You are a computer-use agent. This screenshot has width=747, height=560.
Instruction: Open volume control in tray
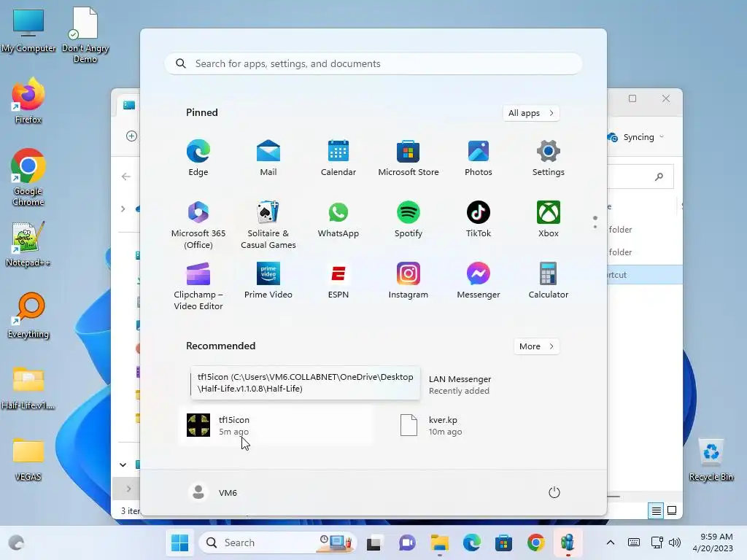click(x=675, y=542)
